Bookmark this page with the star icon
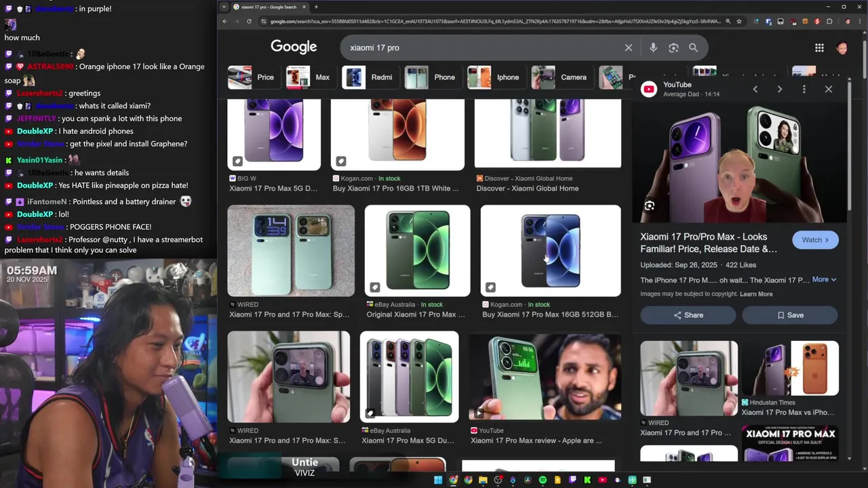The width and height of the screenshot is (868, 488). coord(741,21)
